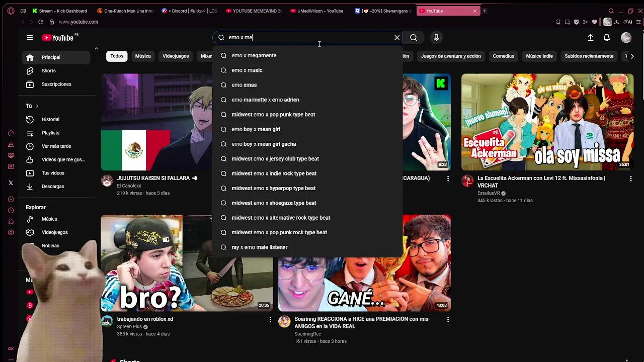The image size is (644, 362).
Task: Open Principal in the sidebar
Action: (x=56, y=57)
